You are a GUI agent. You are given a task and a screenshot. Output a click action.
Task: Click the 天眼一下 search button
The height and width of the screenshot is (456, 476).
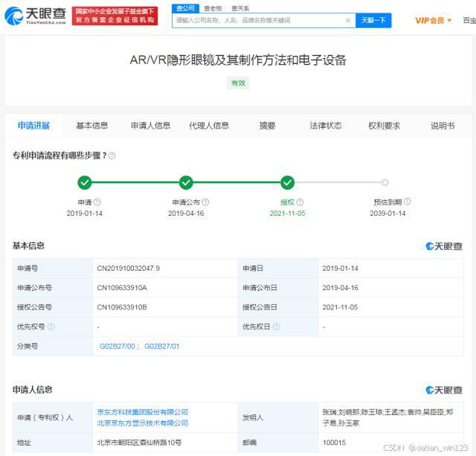tap(373, 20)
